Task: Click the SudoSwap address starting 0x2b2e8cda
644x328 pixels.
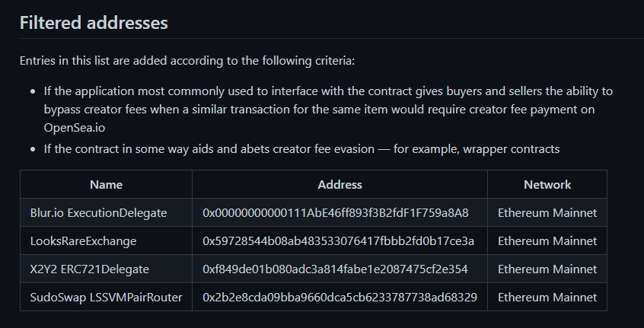Action: pos(340,297)
